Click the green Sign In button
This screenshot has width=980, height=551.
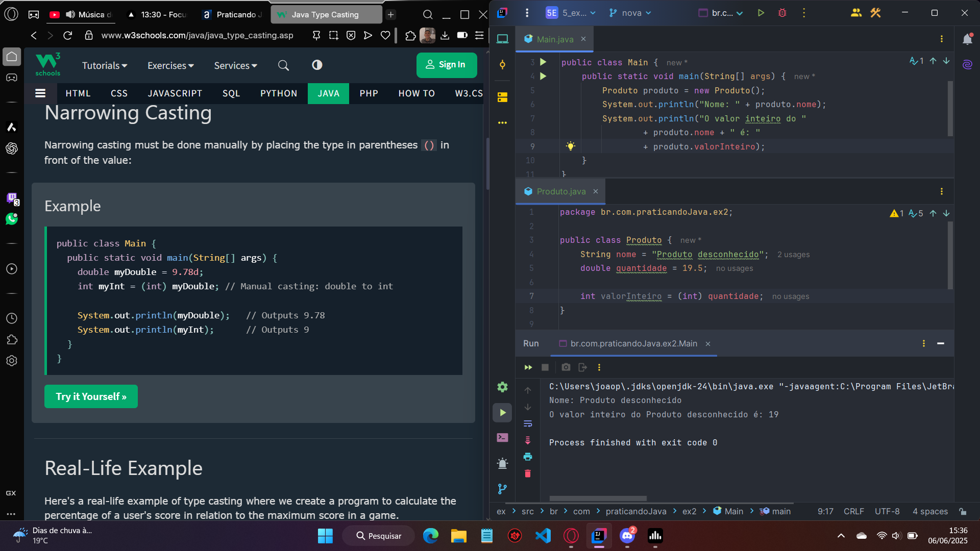pos(447,65)
